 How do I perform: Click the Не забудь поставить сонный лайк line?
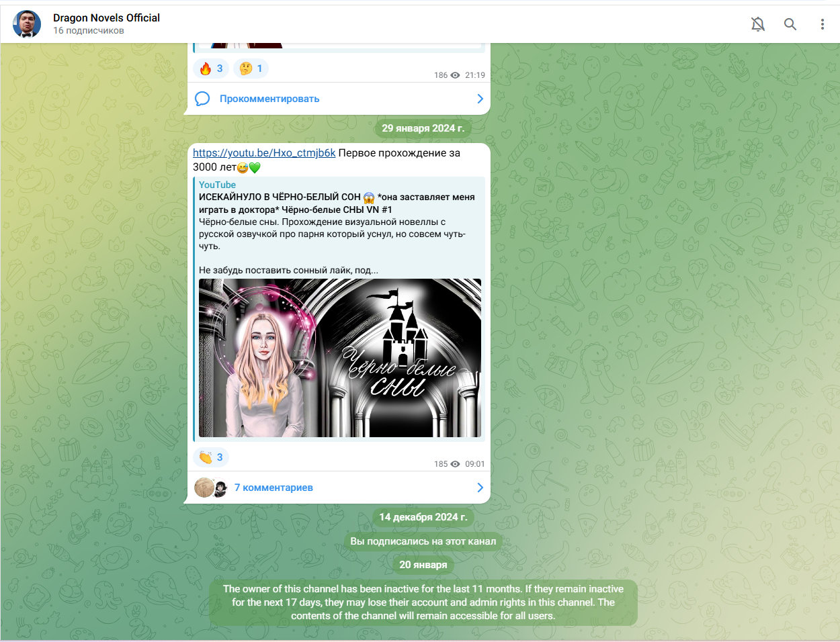pyautogui.click(x=288, y=271)
